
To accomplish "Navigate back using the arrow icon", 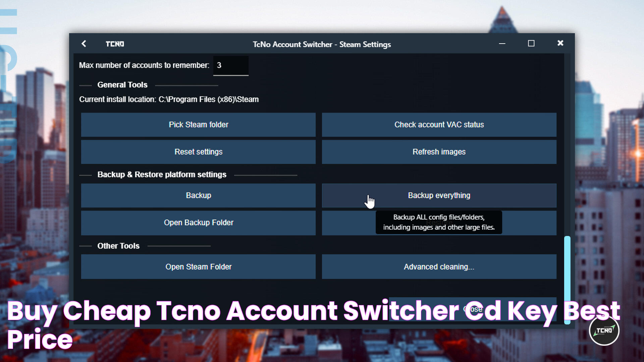I will pos(84,44).
